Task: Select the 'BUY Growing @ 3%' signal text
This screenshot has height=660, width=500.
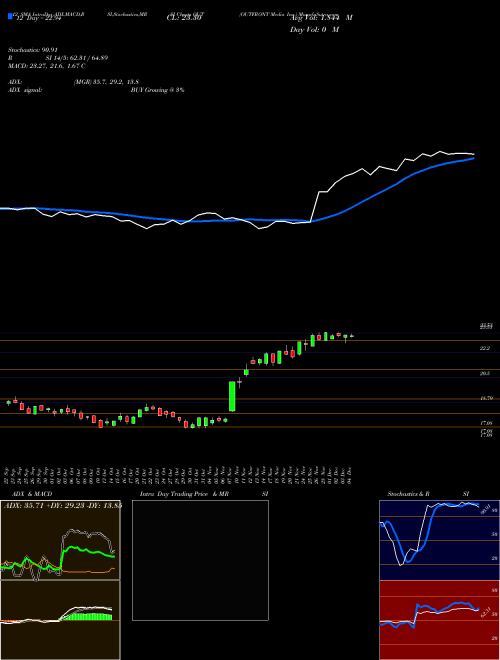Action: 157,90
